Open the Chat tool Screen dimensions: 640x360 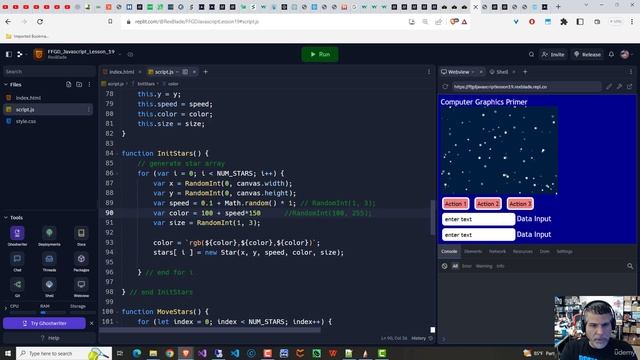17,262
